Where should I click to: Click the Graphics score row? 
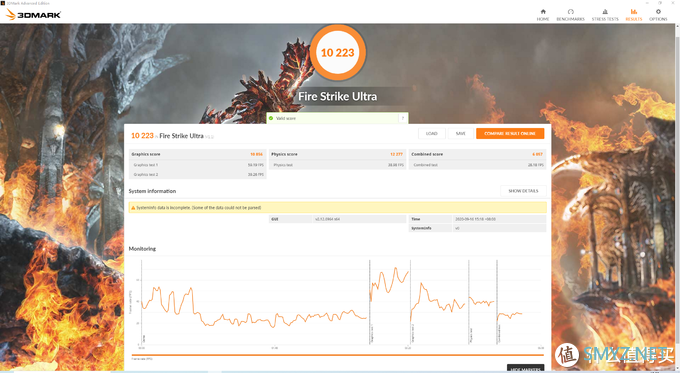pos(197,154)
